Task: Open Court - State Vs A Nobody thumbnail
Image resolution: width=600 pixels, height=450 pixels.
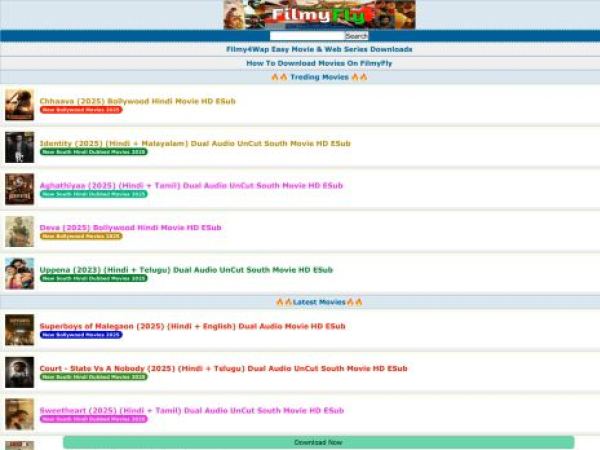Action: point(20,372)
